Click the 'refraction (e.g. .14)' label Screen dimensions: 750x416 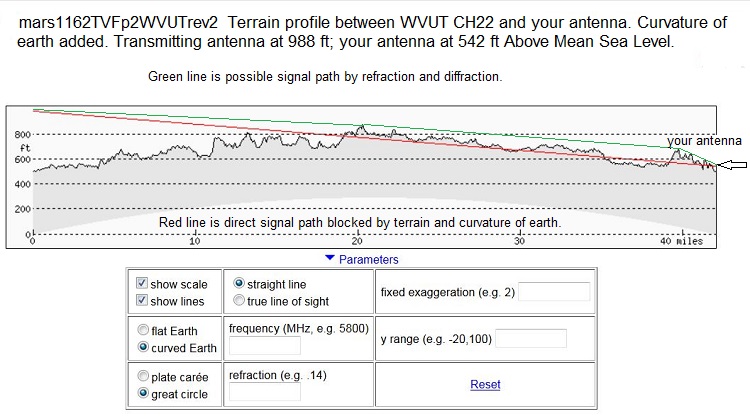pos(277,375)
